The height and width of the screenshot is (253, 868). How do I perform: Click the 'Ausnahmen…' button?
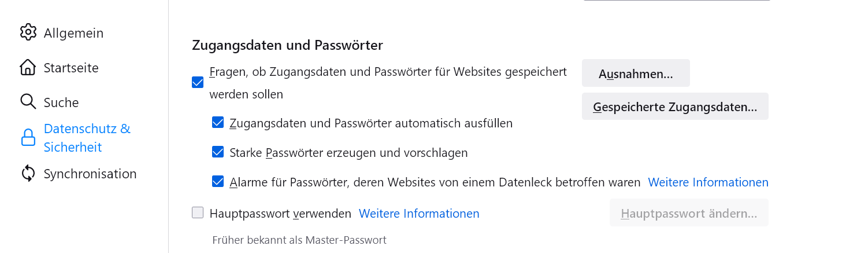click(636, 74)
